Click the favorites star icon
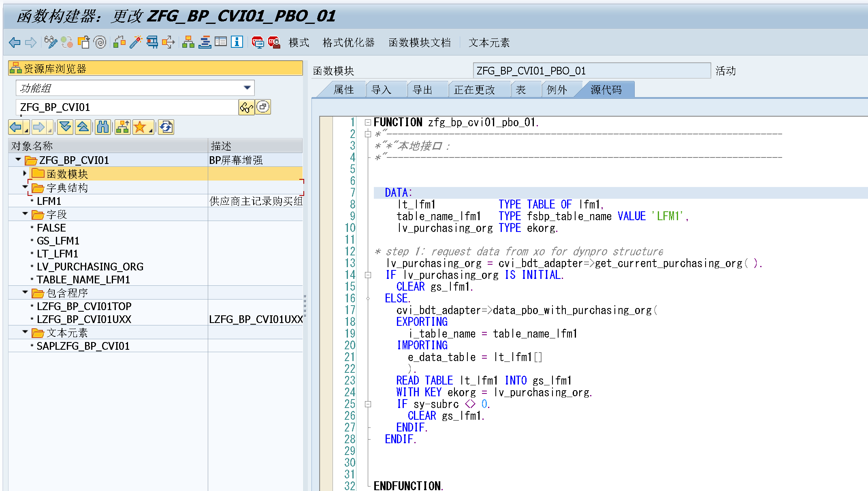This screenshot has height=491, width=868. coord(140,128)
